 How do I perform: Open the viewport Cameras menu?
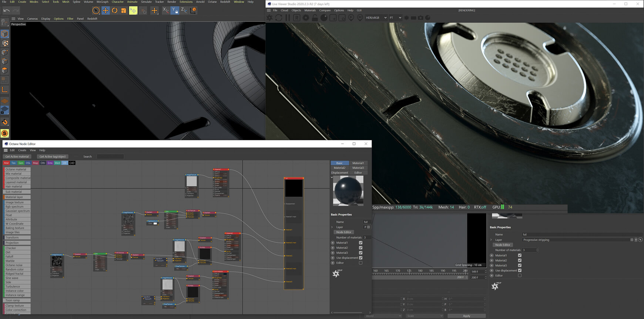[x=33, y=18]
